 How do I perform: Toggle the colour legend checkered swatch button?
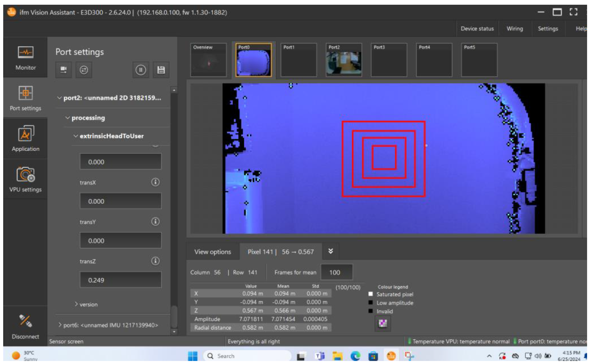[383, 324]
